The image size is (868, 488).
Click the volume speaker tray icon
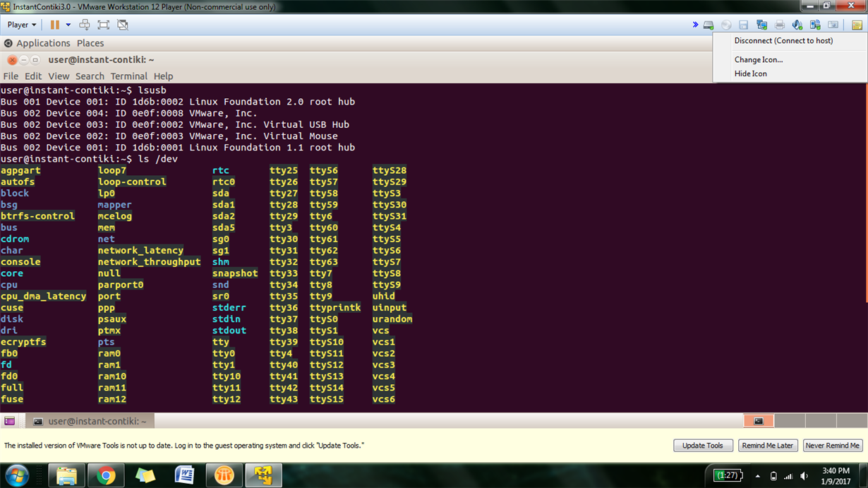804,476
